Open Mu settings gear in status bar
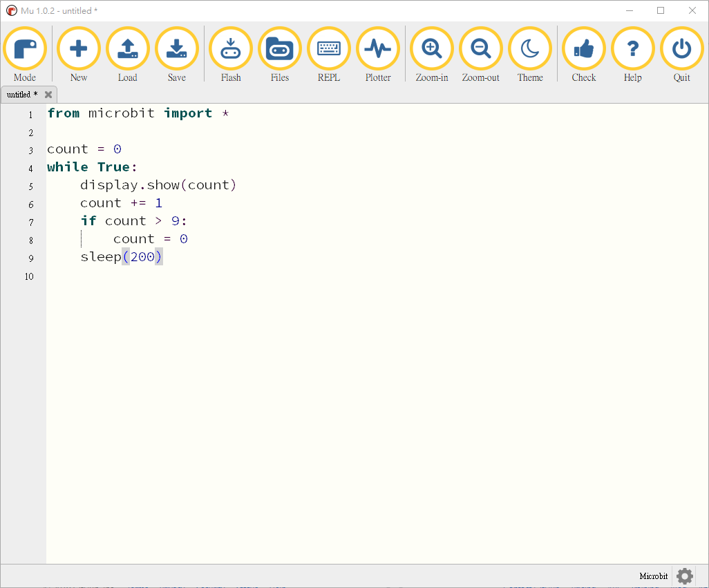The width and height of the screenshot is (709, 588). [685, 576]
